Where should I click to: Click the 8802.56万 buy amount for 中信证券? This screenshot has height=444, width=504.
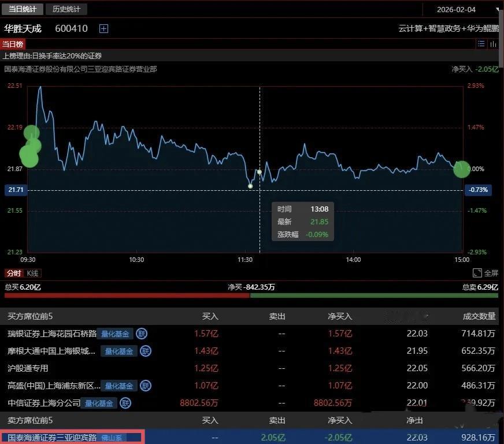(x=199, y=403)
